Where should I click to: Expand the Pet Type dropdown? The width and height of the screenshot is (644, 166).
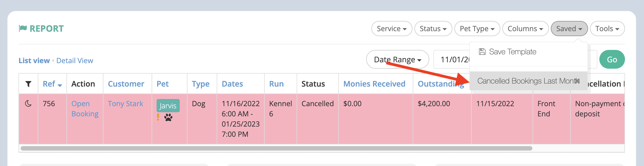click(x=477, y=29)
